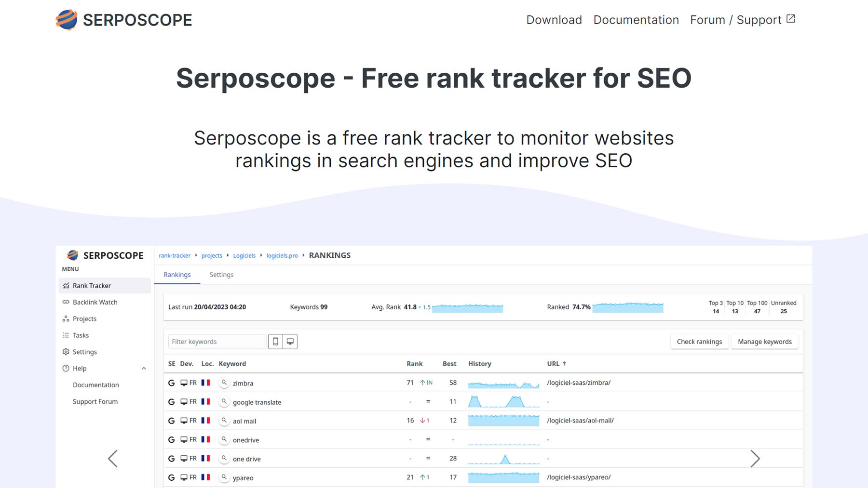Viewport: 868px width, 488px height.
Task: Open Support Forum in sidebar
Action: pos(95,401)
